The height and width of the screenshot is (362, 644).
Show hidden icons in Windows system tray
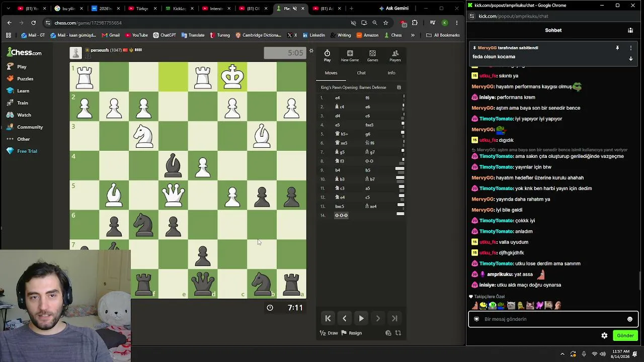tap(562, 354)
